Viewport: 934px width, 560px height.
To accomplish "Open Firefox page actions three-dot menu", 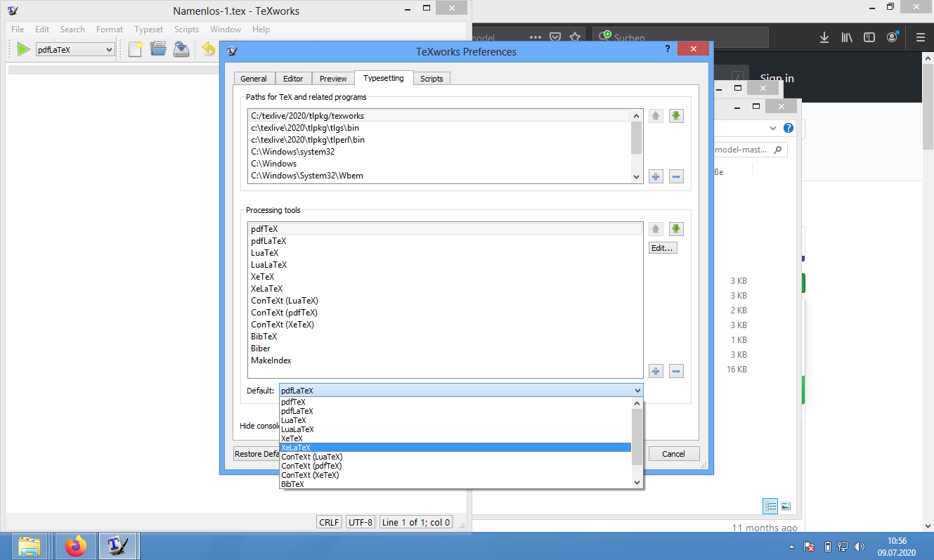I will pyautogui.click(x=536, y=37).
